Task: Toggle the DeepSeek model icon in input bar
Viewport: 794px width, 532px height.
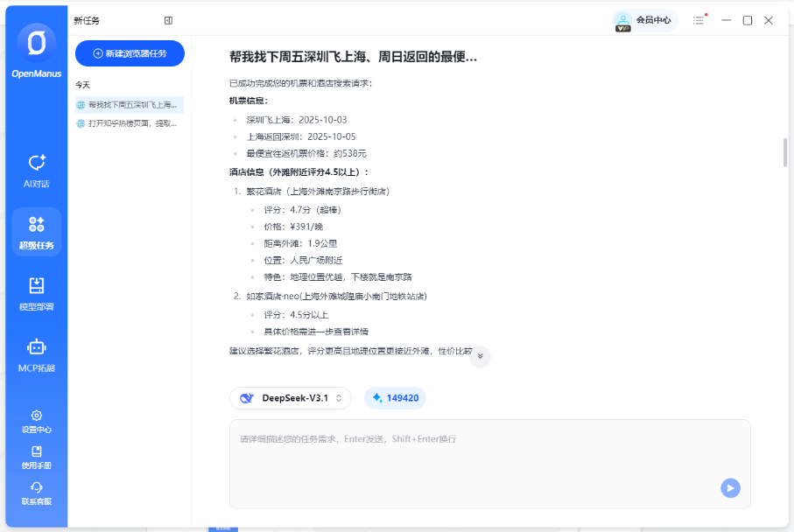Action: 245,398
